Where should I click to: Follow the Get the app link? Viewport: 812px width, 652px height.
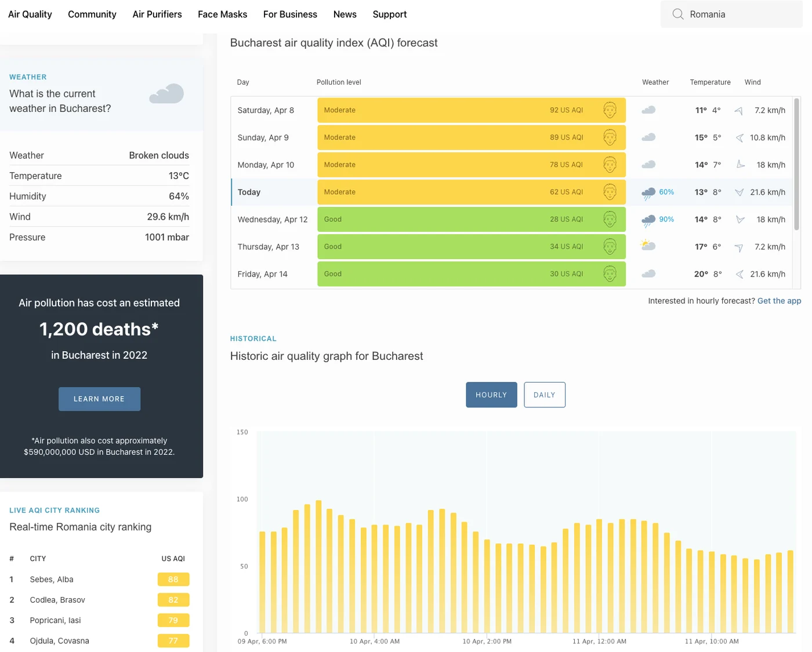point(779,301)
